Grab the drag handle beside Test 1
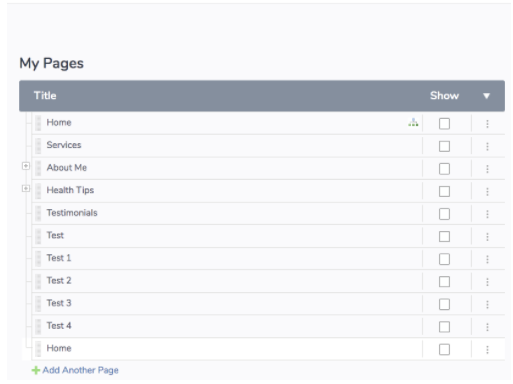Viewport: 513px width, 384px height. (38, 258)
